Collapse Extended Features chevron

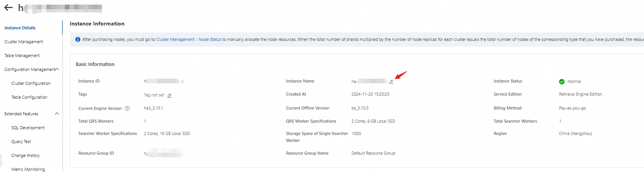tap(57, 114)
